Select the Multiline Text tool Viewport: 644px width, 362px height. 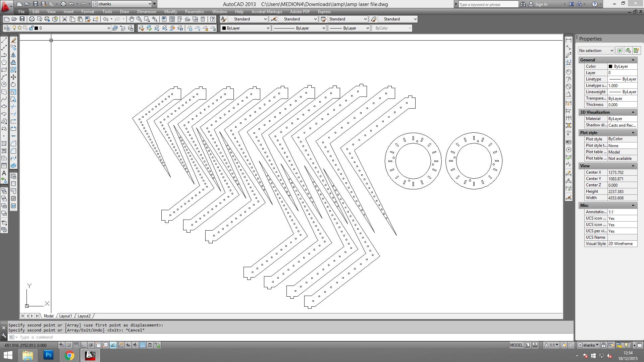point(4,173)
